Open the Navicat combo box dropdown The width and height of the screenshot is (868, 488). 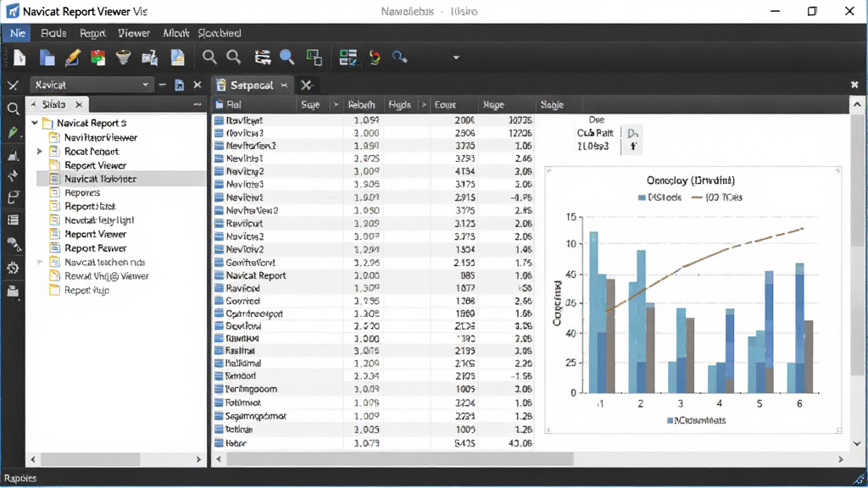point(146,85)
